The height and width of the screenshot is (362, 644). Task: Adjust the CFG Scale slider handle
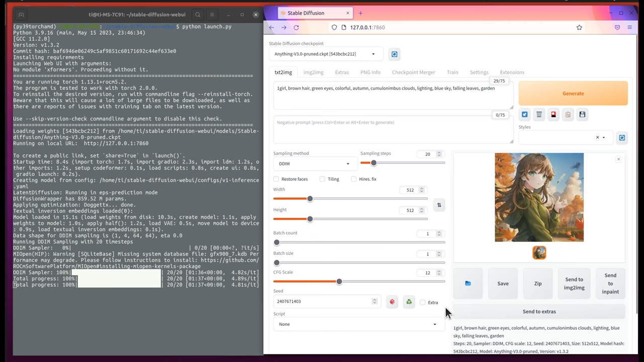point(339,282)
